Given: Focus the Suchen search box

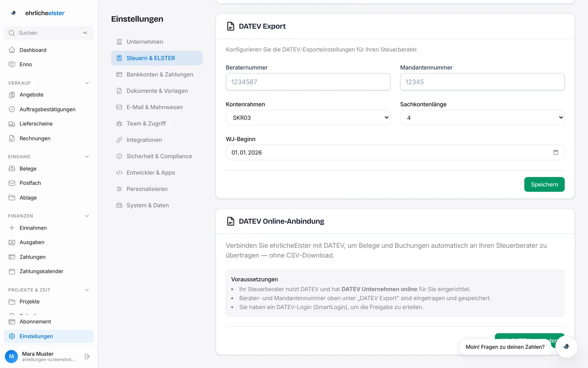Looking at the screenshot, I should click(x=49, y=33).
